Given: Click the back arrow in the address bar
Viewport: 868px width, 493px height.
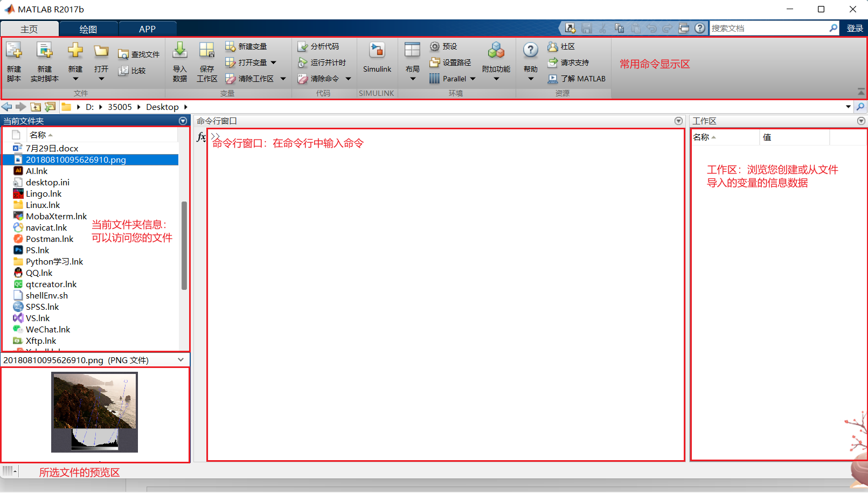Looking at the screenshot, I should (7, 107).
